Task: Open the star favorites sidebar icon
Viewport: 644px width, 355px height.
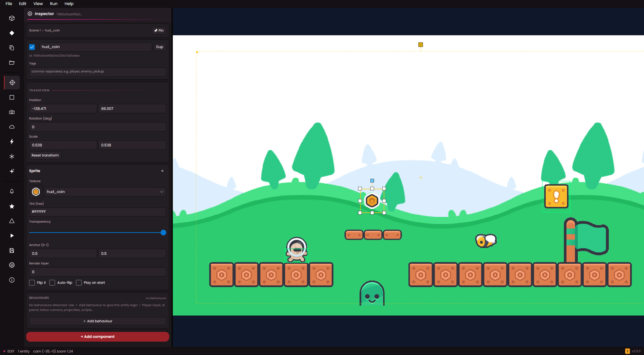Action: point(12,206)
